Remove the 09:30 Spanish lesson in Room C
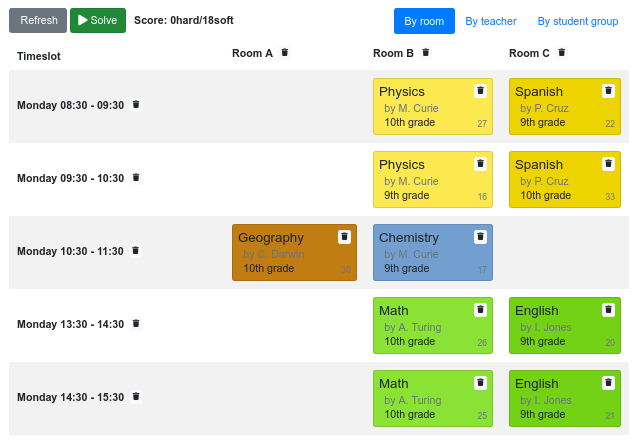The width and height of the screenshot is (637, 442). pos(608,164)
